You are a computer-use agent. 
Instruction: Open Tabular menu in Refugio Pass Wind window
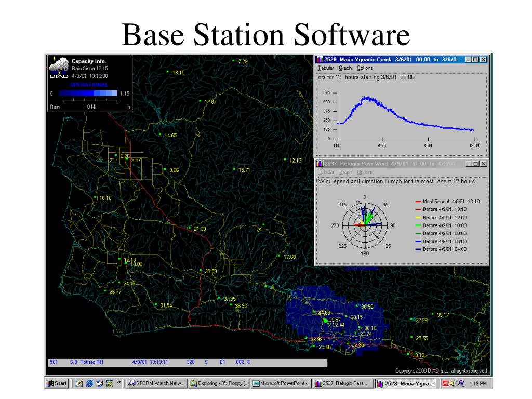tap(326, 172)
